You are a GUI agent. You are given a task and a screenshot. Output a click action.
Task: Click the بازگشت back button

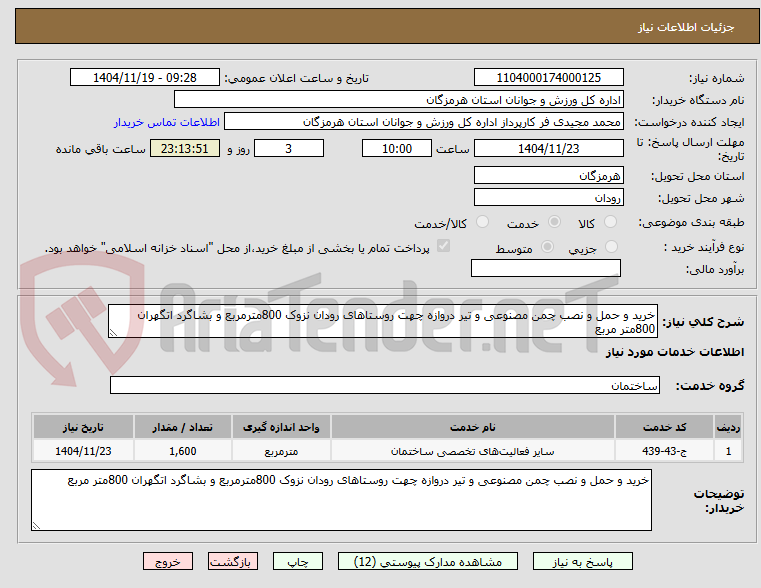tap(232, 561)
